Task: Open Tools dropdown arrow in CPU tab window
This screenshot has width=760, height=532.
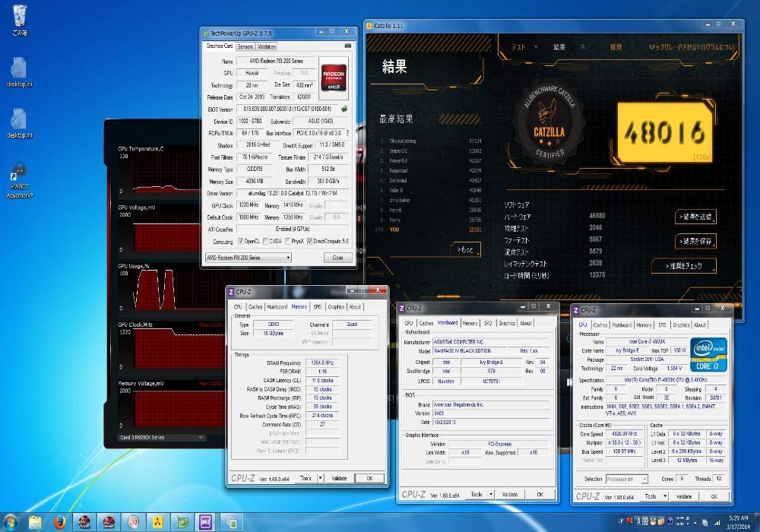Action: point(665,496)
